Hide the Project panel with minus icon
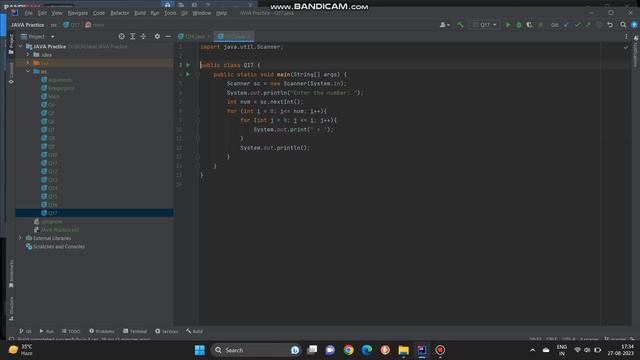The image size is (640, 360). 168,36
